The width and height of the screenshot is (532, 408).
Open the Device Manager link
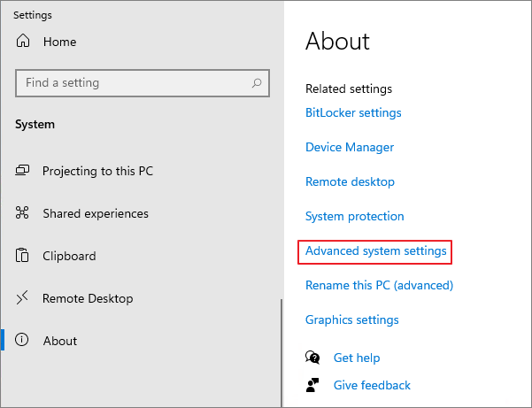[350, 147]
